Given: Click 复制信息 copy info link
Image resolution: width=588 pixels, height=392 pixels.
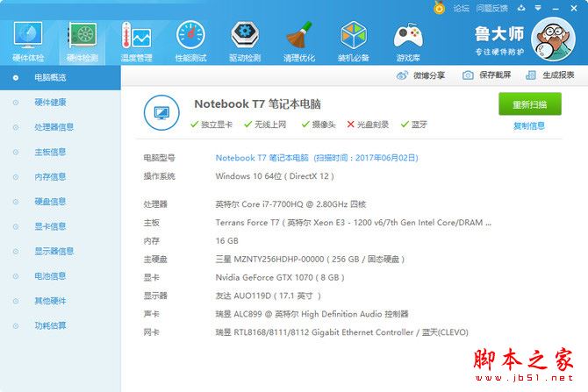Looking at the screenshot, I should tap(529, 126).
